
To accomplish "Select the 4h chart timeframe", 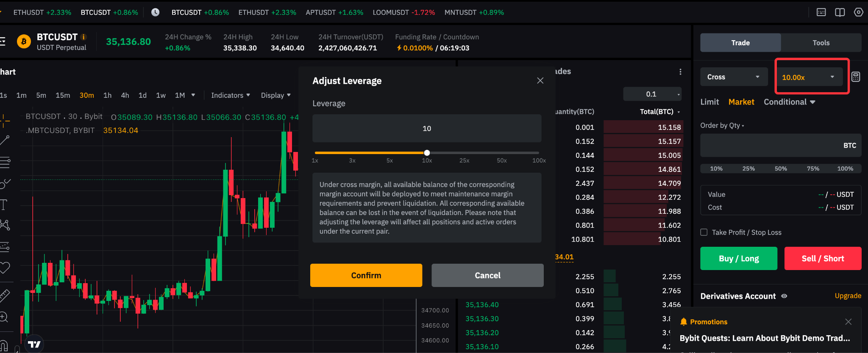I will [125, 95].
